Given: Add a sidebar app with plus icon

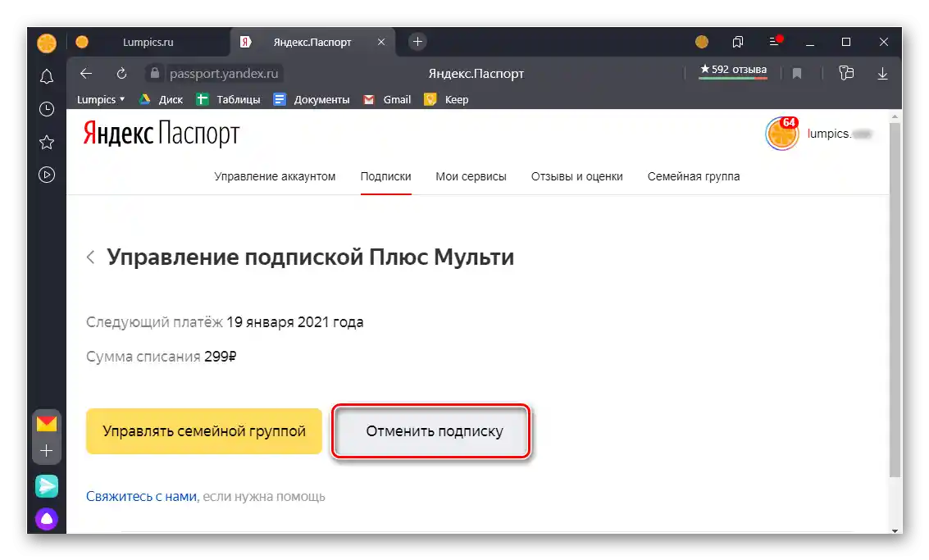Looking at the screenshot, I should [x=47, y=451].
